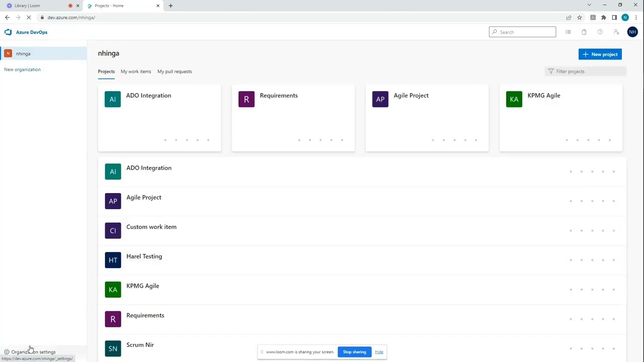Switch to the Library | Loom browser tab
This screenshot has width=644, height=362.
tap(42, 6)
